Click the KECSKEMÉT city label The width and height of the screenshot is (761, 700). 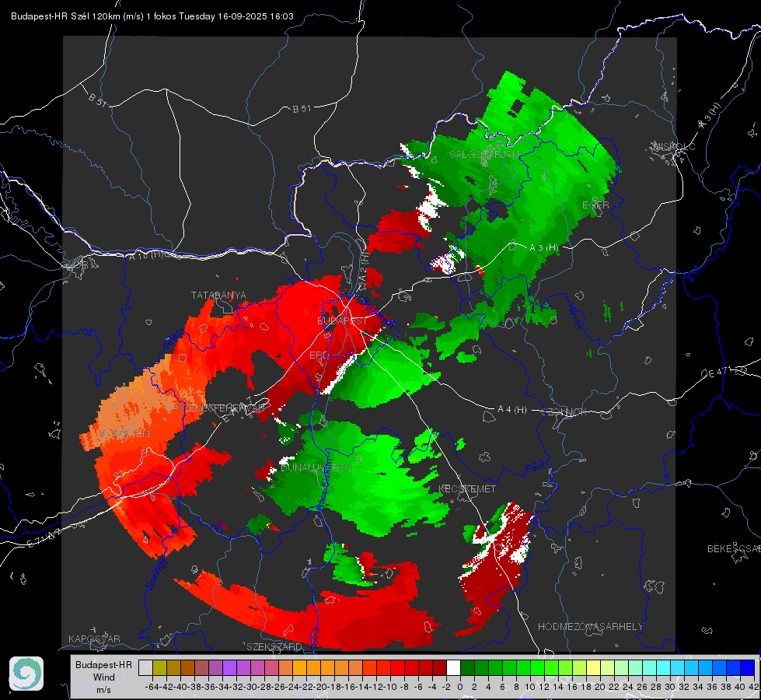pyautogui.click(x=467, y=488)
